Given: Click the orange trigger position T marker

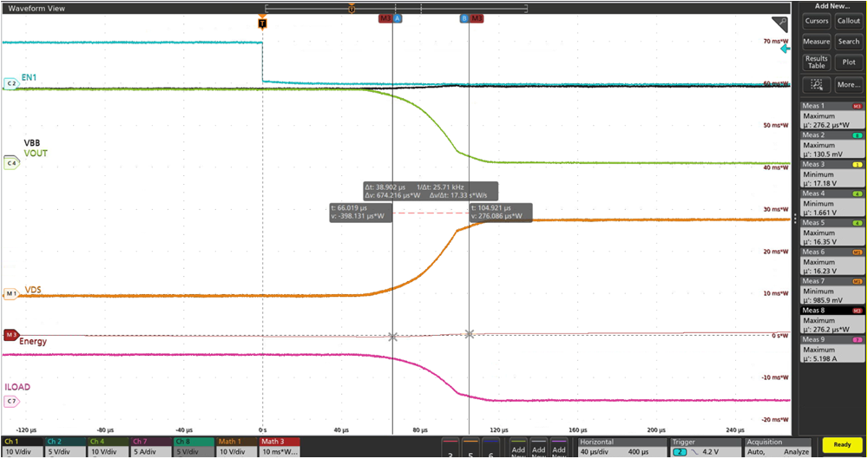Looking at the screenshot, I should tap(262, 23).
